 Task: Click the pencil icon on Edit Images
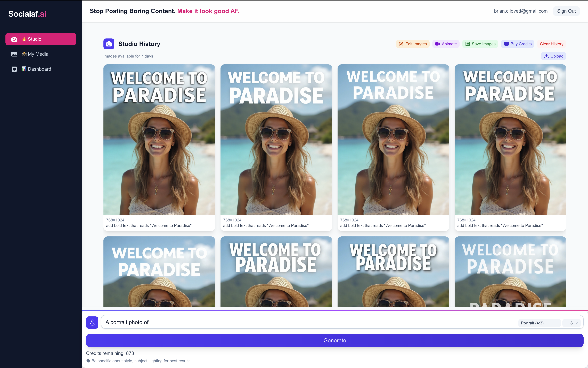401,44
